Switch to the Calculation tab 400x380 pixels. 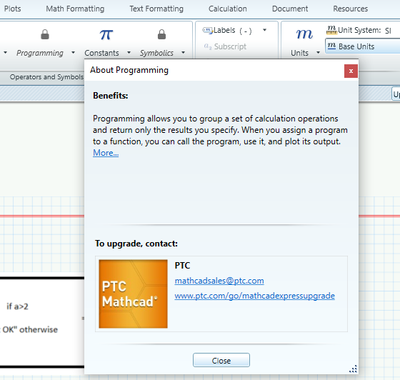pos(228,9)
